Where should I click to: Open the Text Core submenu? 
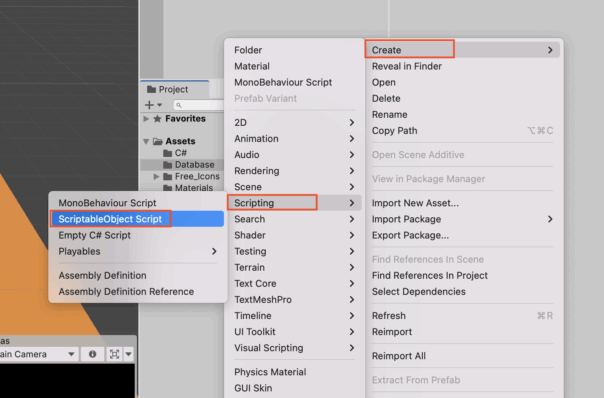point(294,284)
